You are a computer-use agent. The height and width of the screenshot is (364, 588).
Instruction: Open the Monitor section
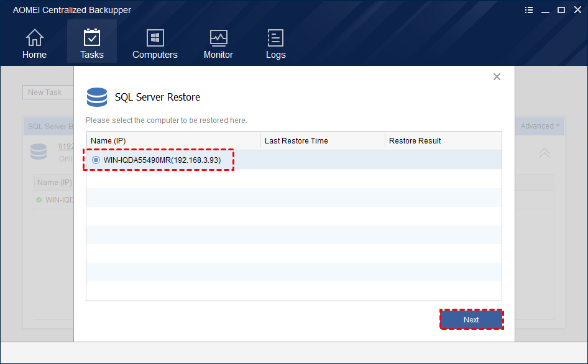tap(218, 44)
